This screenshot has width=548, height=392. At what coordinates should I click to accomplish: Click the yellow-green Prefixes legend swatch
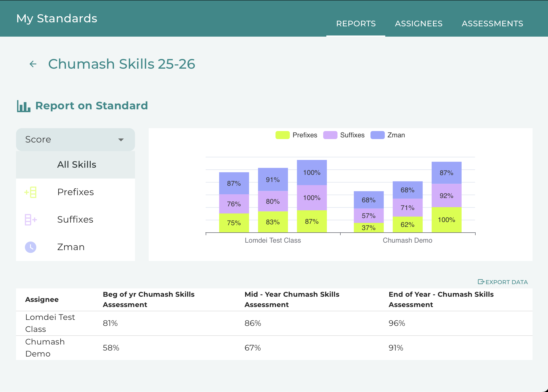(x=283, y=135)
